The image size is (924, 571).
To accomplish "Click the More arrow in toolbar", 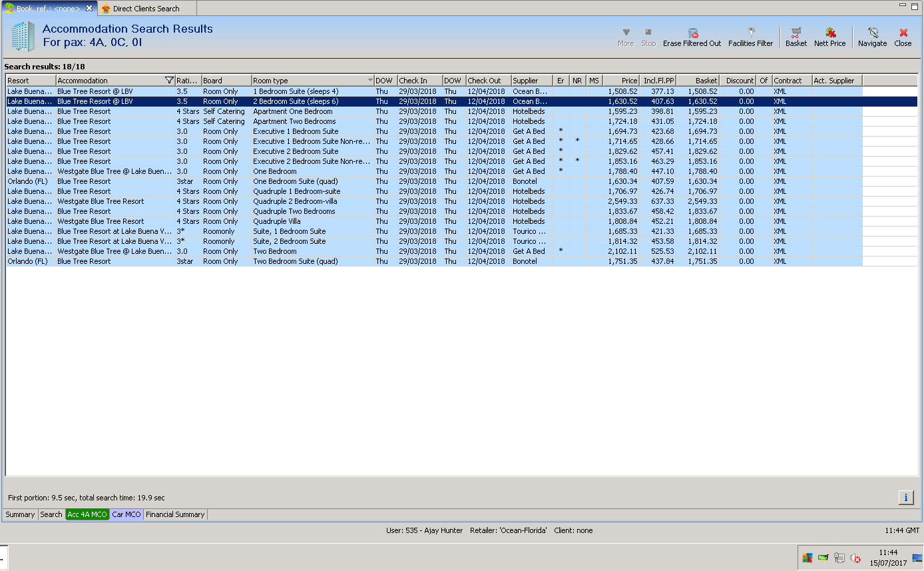I will click(626, 37).
